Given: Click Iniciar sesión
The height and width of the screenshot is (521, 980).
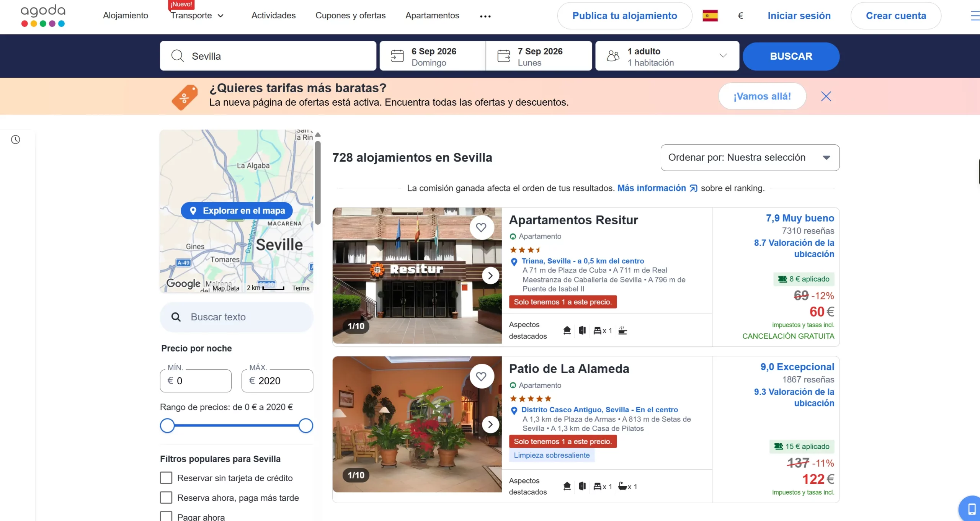Looking at the screenshot, I should (799, 16).
